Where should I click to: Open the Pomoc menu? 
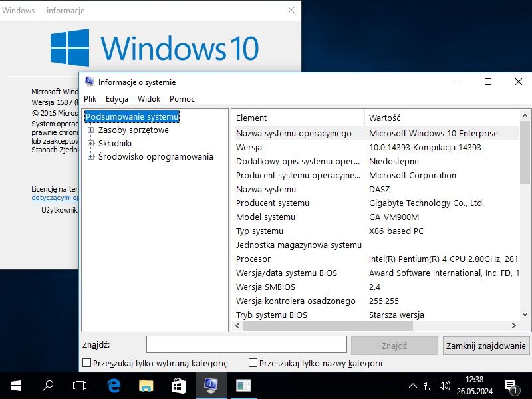pyautogui.click(x=182, y=98)
